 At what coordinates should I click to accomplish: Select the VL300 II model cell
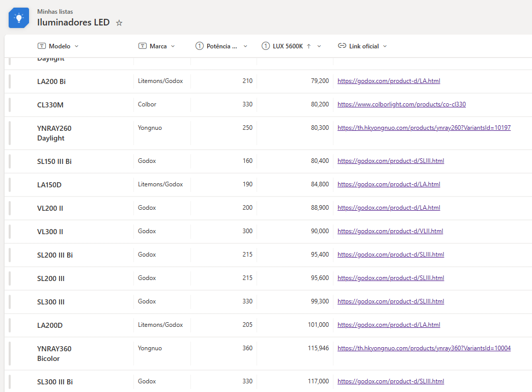(x=50, y=232)
